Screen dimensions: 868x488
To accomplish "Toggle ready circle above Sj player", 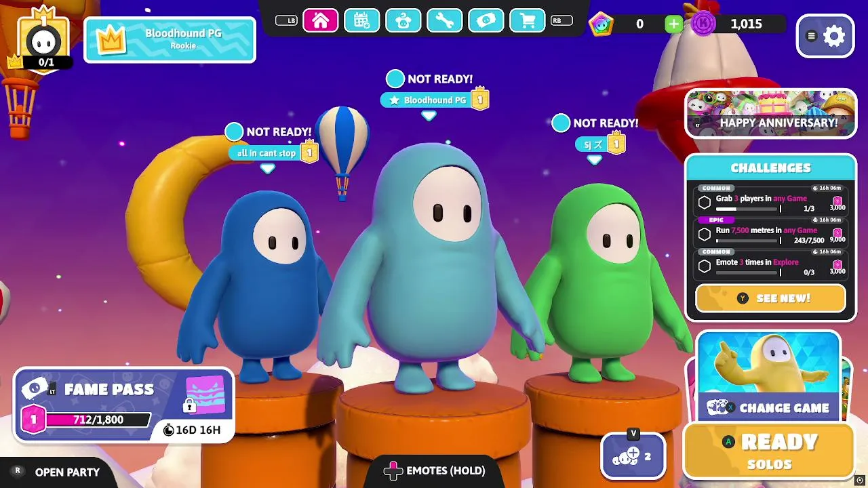I will (x=561, y=123).
